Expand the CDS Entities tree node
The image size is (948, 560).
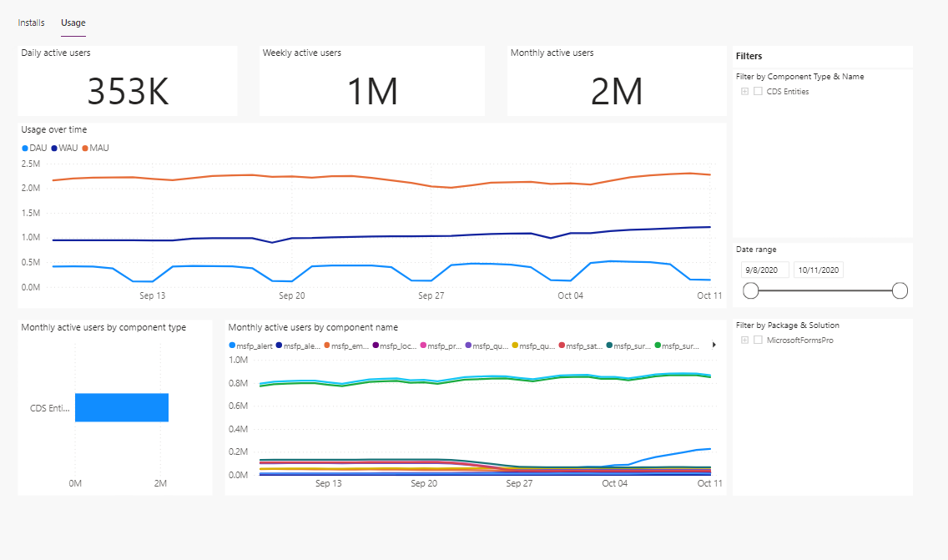pos(744,92)
